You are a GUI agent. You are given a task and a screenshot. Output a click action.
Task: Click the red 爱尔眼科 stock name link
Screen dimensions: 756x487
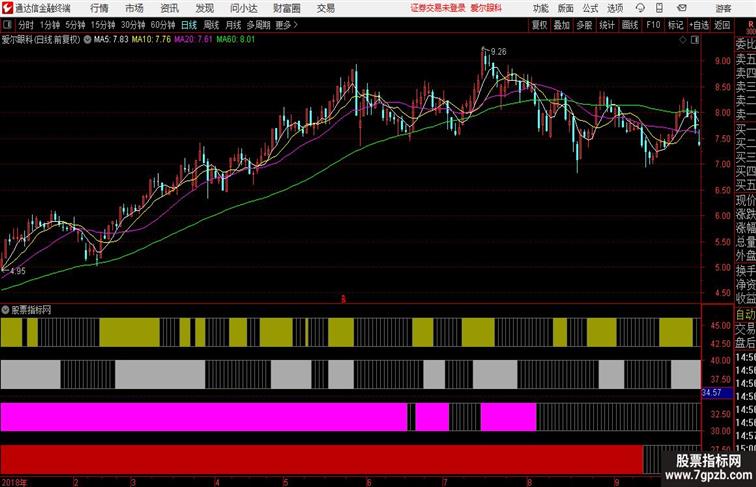point(486,8)
